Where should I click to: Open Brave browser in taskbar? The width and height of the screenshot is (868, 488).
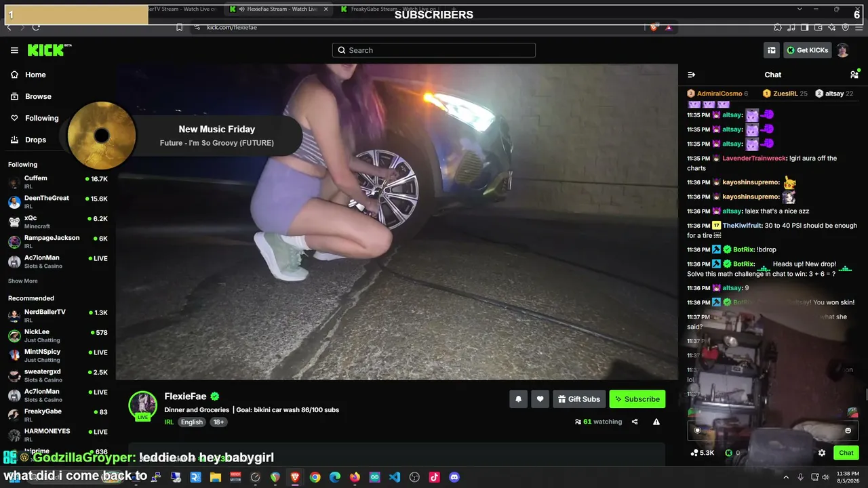pyautogui.click(x=295, y=477)
